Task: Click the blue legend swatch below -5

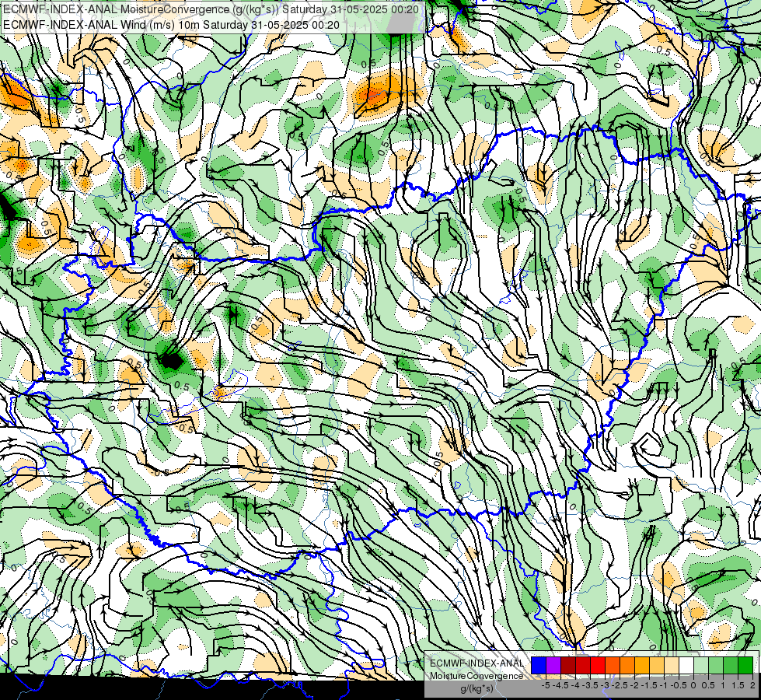Action: (539, 666)
